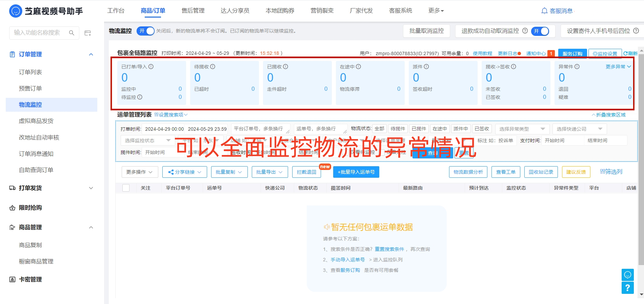Click 重置搜索条件 link
Viewport: 644px width, 304px height.
pyautogui.click(x=389, y=249)
